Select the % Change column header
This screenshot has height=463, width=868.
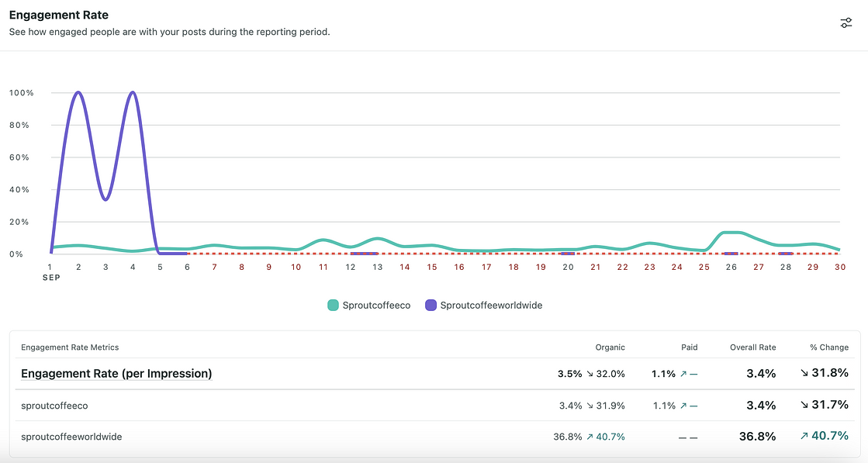[829, 347]
